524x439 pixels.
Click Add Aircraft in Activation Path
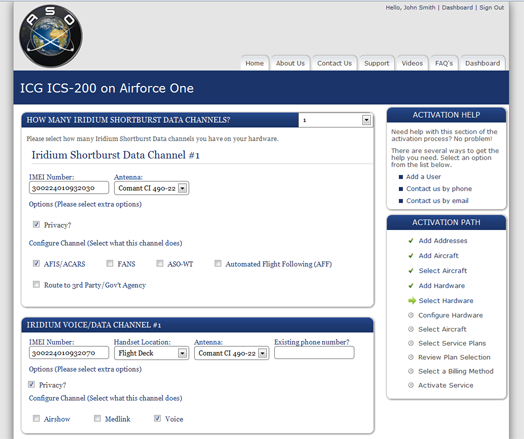point(438,256)
